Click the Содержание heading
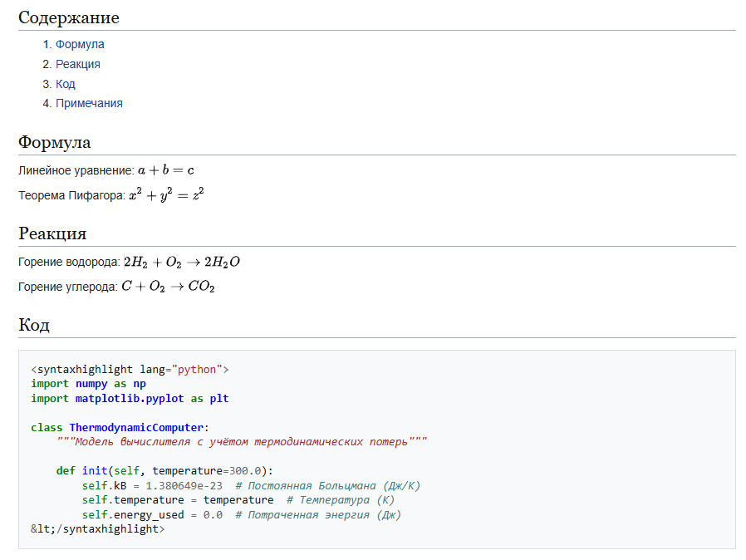 coord(69,17)
